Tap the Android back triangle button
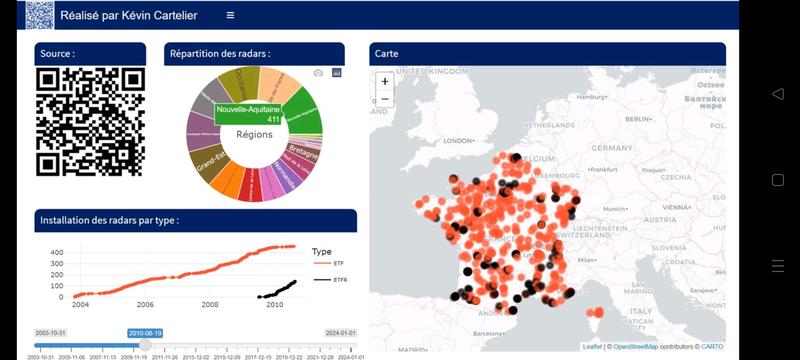The image size is (800, 360). [x=778, y=93]
